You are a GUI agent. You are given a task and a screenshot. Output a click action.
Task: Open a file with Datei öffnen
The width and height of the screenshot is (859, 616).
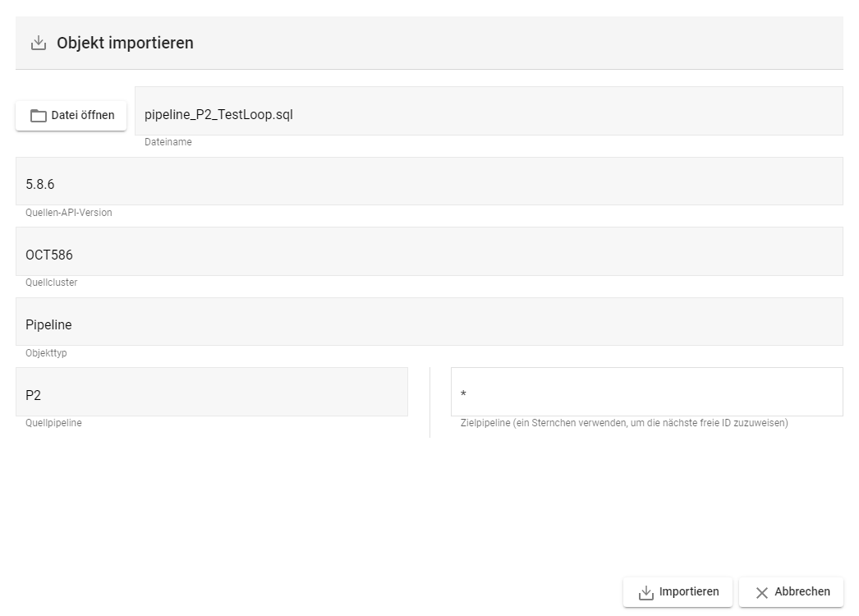pos(82,115)
